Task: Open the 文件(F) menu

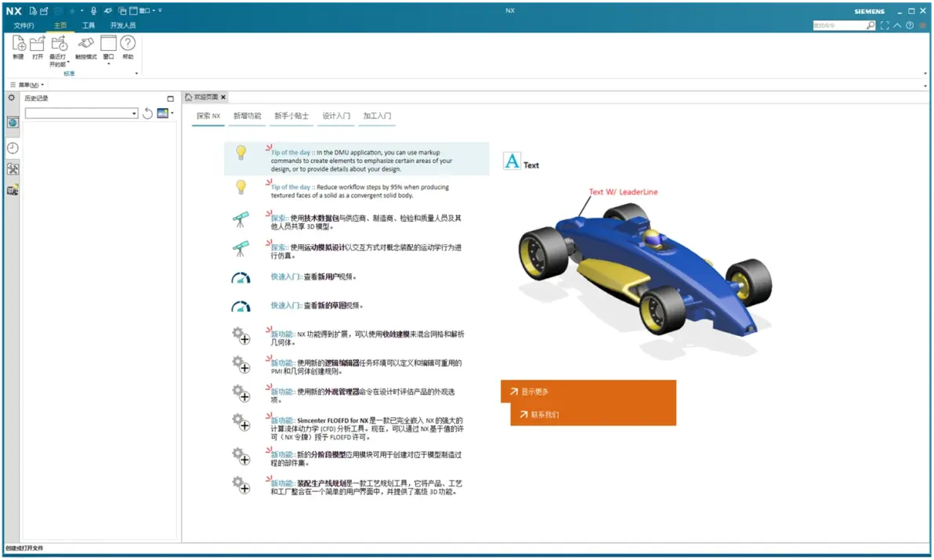Action: (x=24, y=26)
